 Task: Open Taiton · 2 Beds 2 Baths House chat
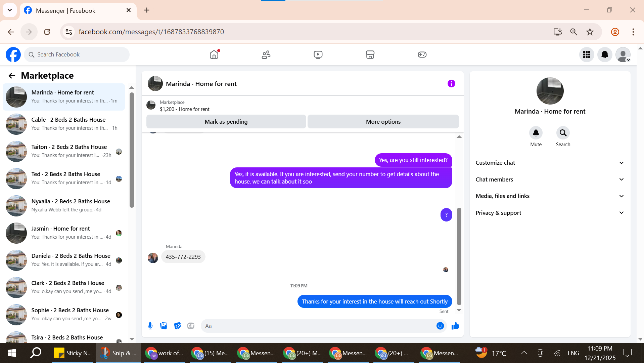click(64, 151)
